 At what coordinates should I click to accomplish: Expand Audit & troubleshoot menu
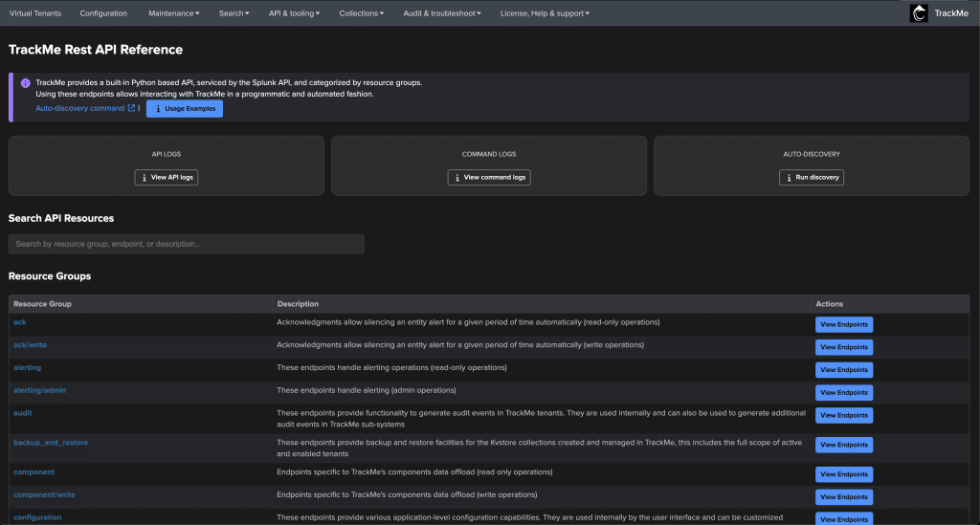(442, 13)
